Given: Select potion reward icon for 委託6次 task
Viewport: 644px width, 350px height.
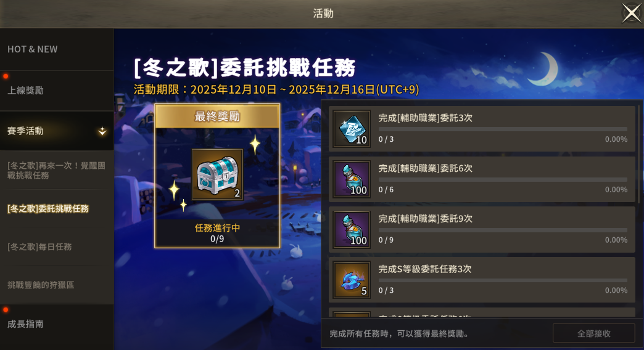Looking at the screenshot, I should pyautogui.click(x=352, y=179).
